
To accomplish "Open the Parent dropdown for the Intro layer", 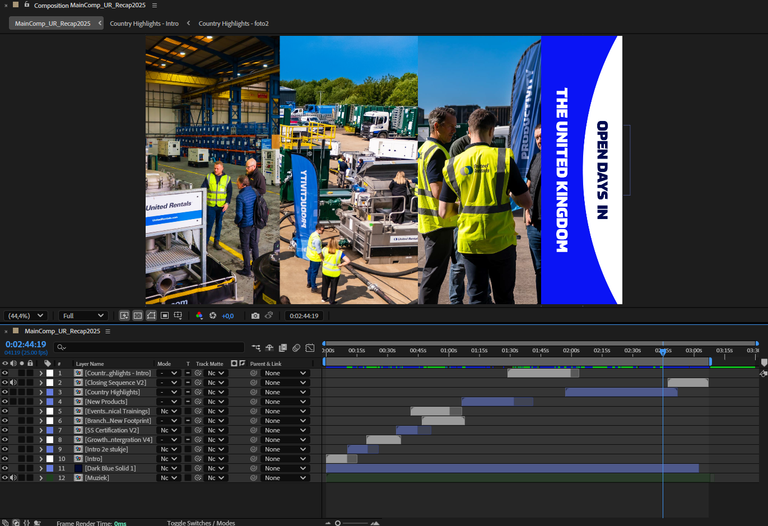I will click(284, 458).
